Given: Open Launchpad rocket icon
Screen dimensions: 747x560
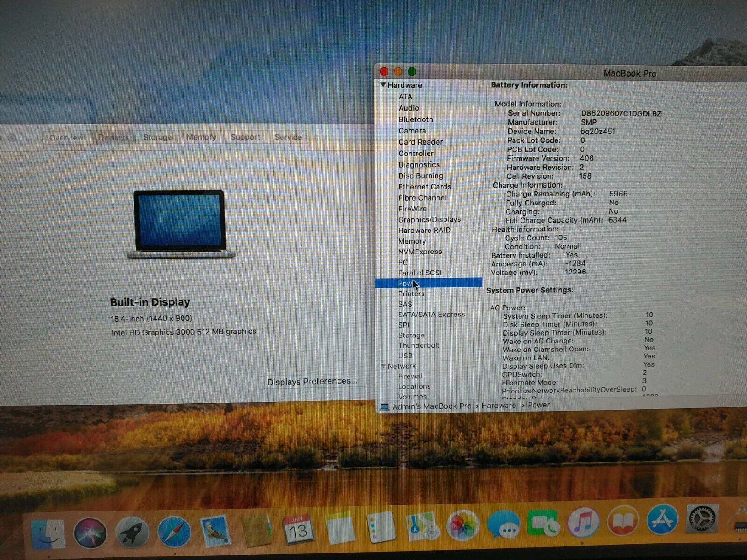Looking at the screenshot, I should (132, 533).
